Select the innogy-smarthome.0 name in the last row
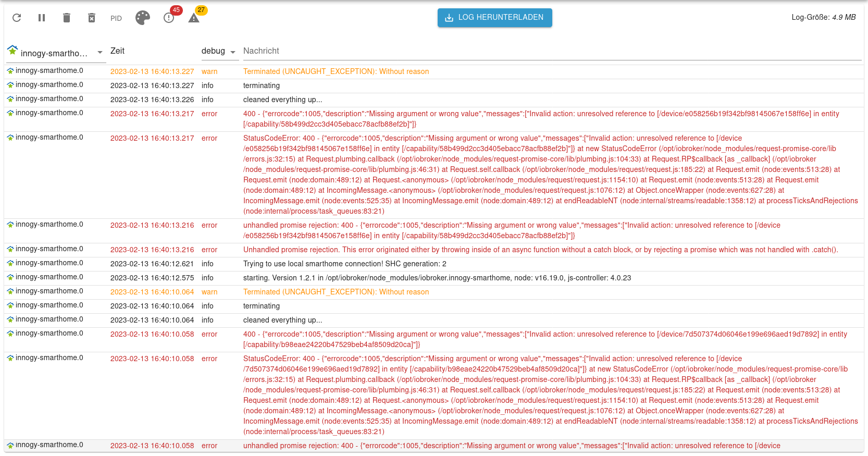868x456 pixels. tap(49, 445)
